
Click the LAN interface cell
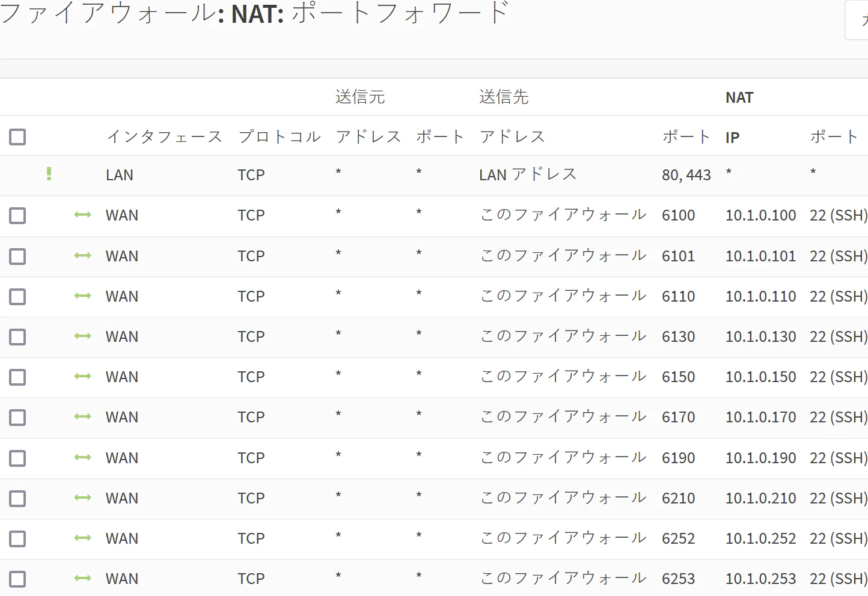tap(119, 175)
